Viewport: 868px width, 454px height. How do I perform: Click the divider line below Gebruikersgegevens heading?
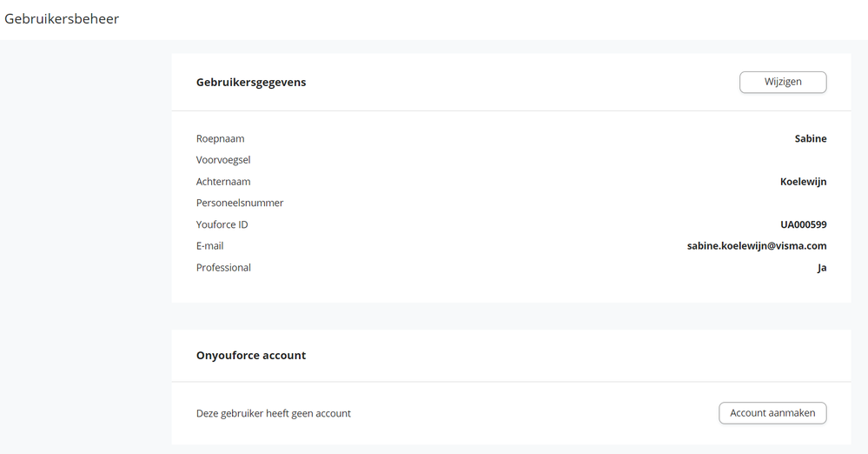click(x=511, y=111)
